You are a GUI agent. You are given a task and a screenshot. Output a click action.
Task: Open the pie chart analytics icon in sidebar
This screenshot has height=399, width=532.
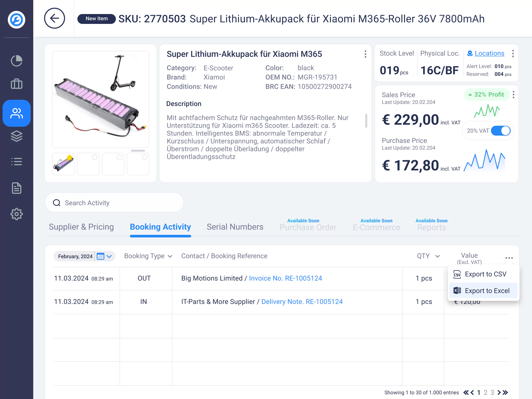16,61
